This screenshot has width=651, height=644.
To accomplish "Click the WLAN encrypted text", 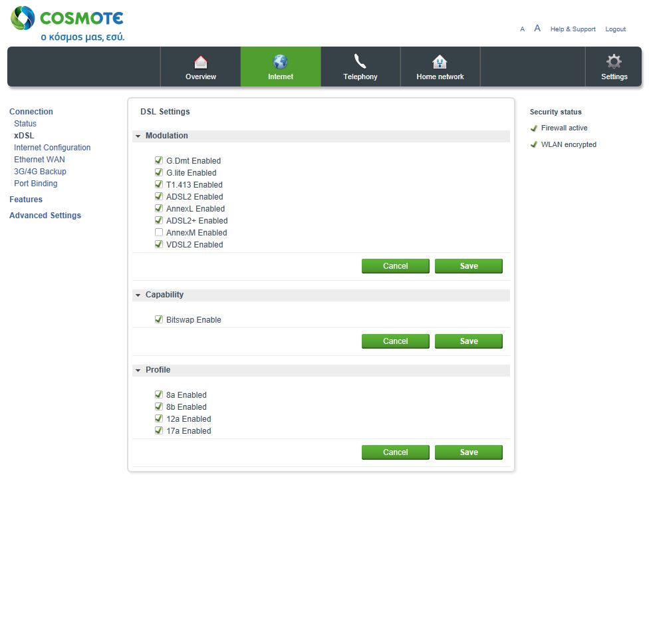I will click(x=569, y=144).
